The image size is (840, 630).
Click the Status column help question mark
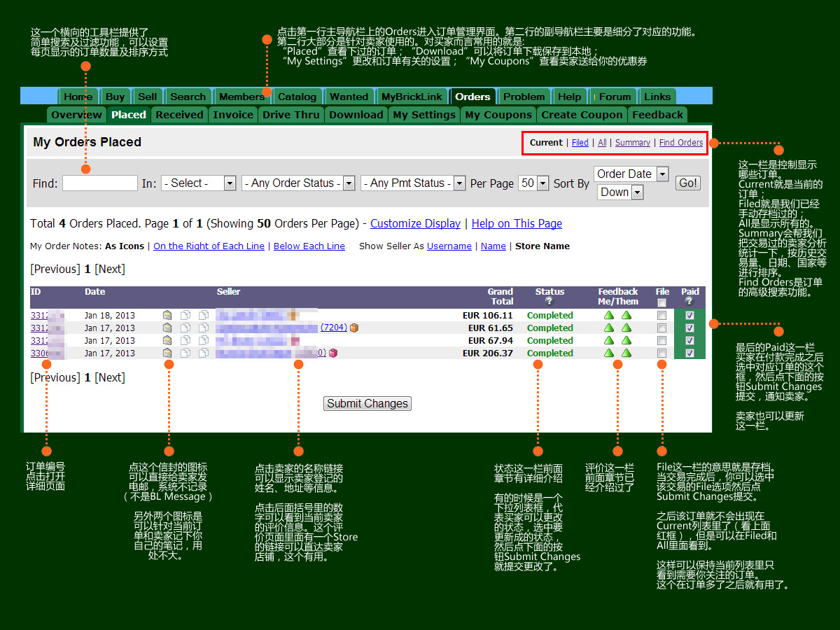549,302
